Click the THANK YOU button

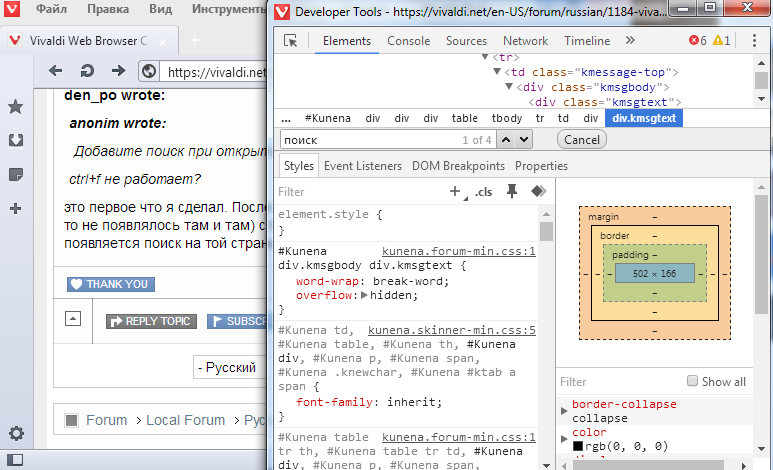pyautogui.click(x=111, y=284)
